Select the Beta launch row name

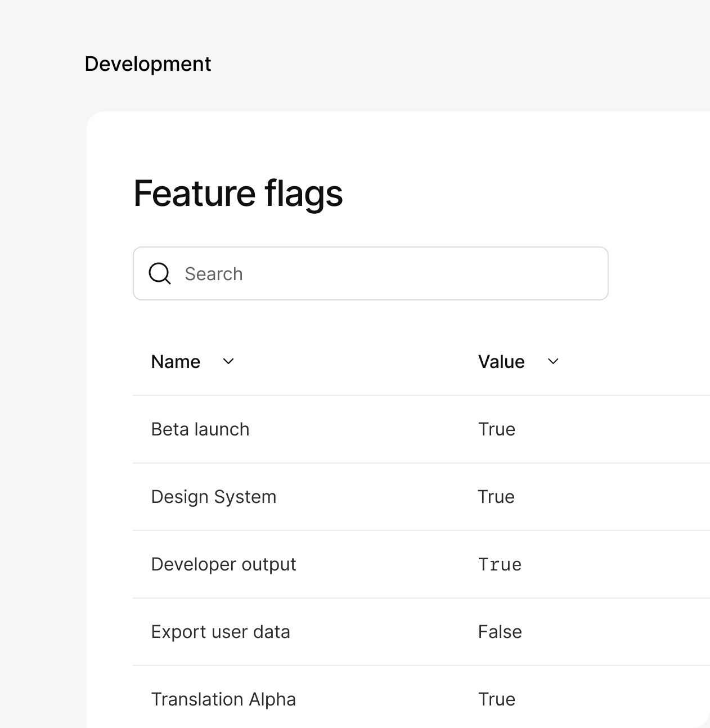(200, 429)
